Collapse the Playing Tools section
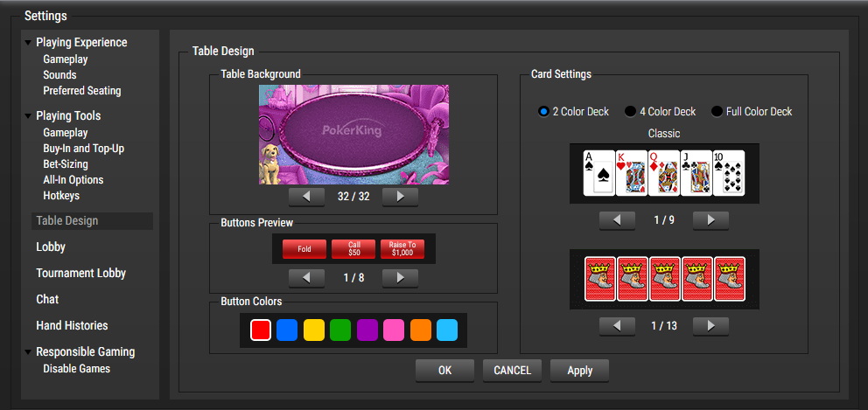The height and width of the screenshot is (410, 868). (29, 116)
